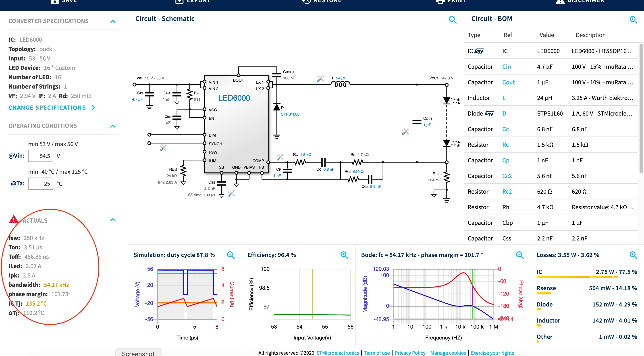Open the Cc2 reference link in the BOM
The image size is (644, 356).
coord(507,176)
